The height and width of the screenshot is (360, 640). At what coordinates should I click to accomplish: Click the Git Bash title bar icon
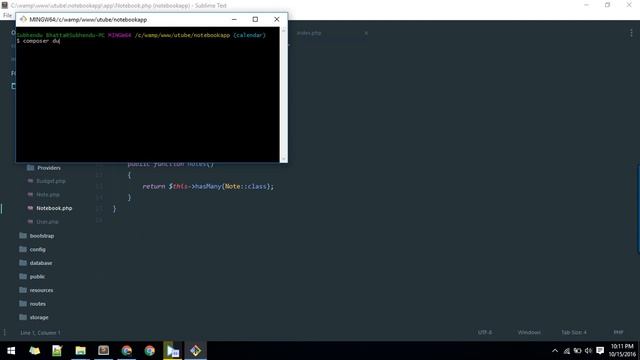(x=23, y=19)
